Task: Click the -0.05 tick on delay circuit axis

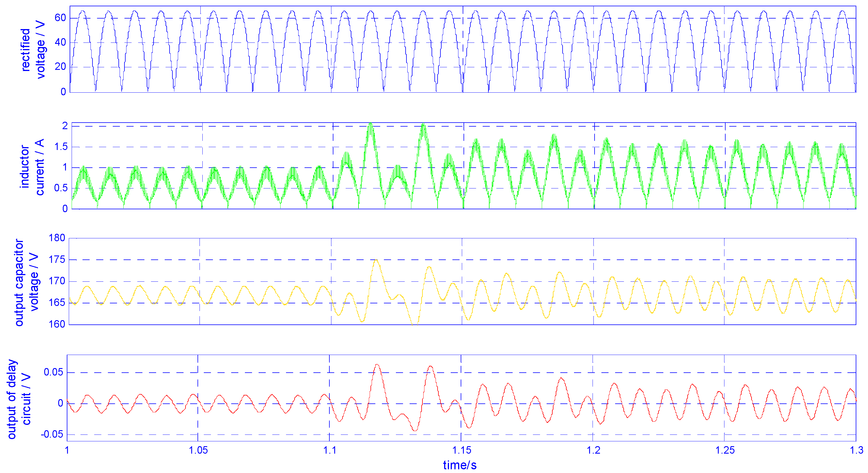Action: (52, 434)
